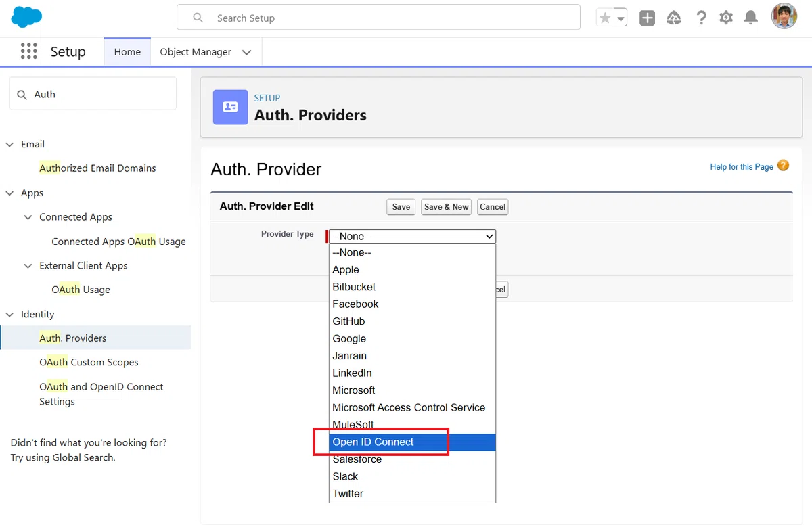Click the Favorites star icon
The image size is (812, 529).
tap(605, 18)
